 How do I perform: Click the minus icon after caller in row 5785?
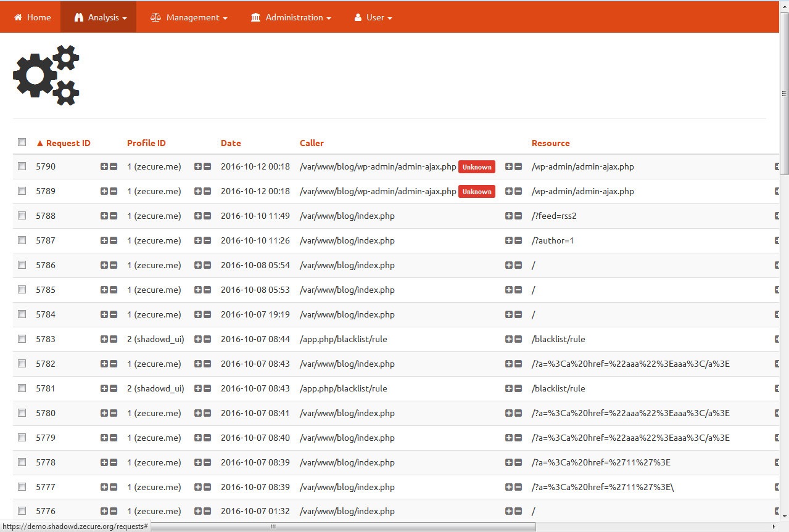point(518,290)
